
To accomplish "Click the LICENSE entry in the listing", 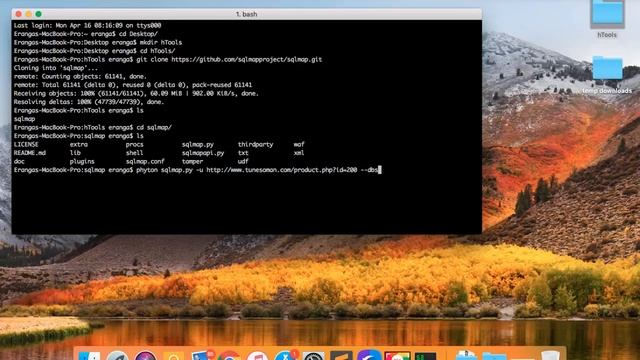I will click(x=26, y=144).
